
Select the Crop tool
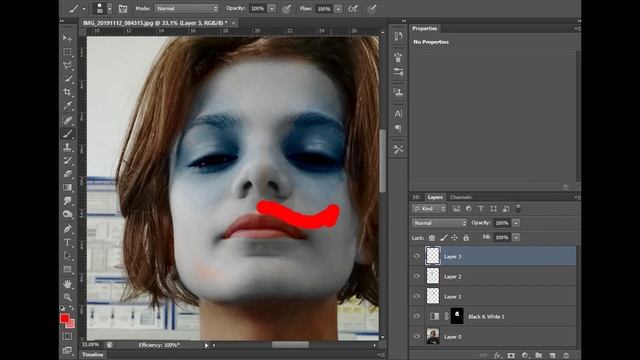click(67, 92)
